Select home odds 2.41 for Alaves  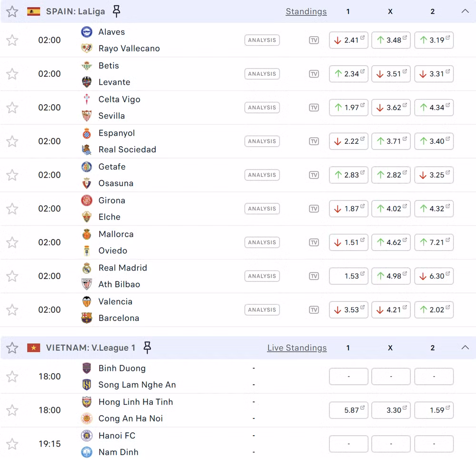[348, 40]
